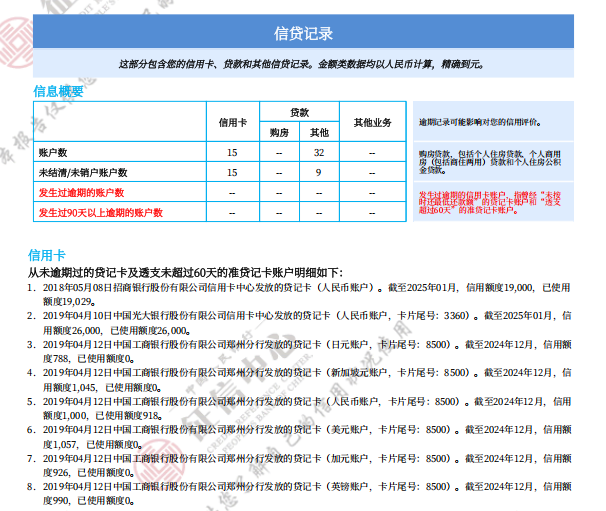Viewport: 606px width, 511px height.
Task: Click entry 3 工商银行 日元账户 record
Action: [x=300, y=351]
